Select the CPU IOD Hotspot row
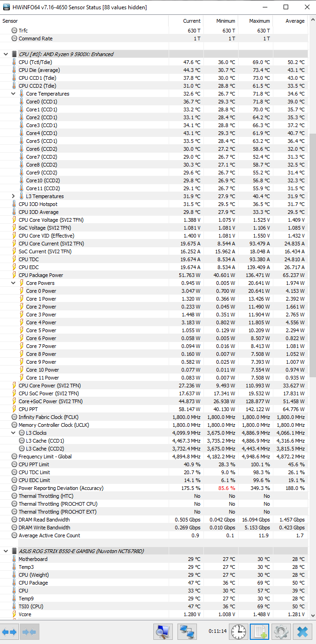 tap(154, 204)
